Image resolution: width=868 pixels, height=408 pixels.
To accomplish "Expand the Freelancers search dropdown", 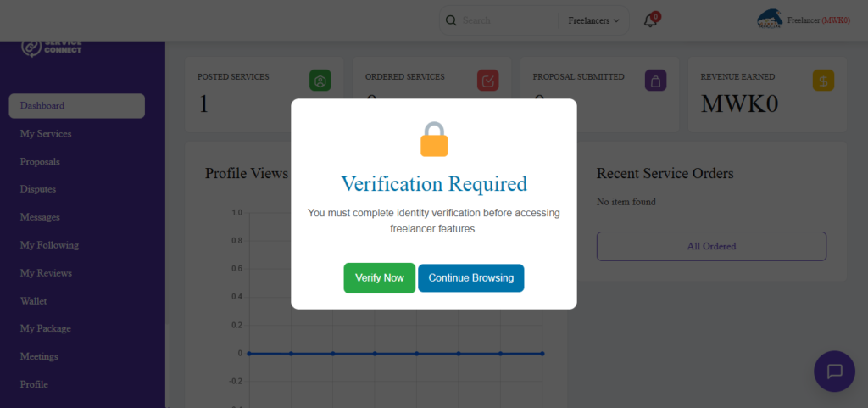I will coord(593,20).
